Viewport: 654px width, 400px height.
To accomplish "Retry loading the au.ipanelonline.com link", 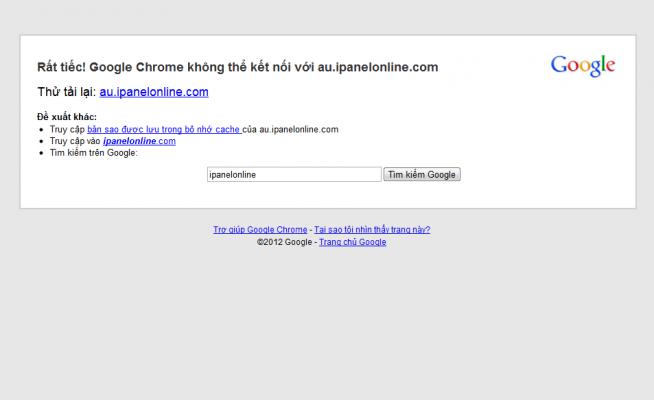I will (154, 92).
